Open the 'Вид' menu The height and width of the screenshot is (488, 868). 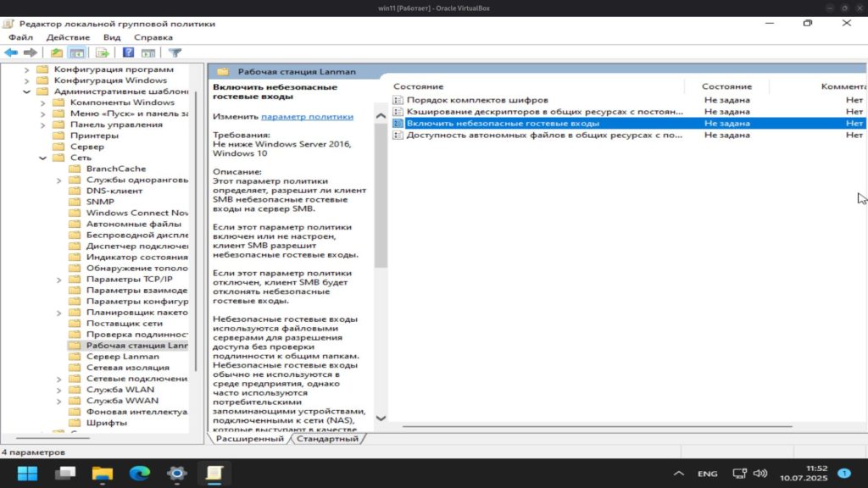click(x=112, y=37)
